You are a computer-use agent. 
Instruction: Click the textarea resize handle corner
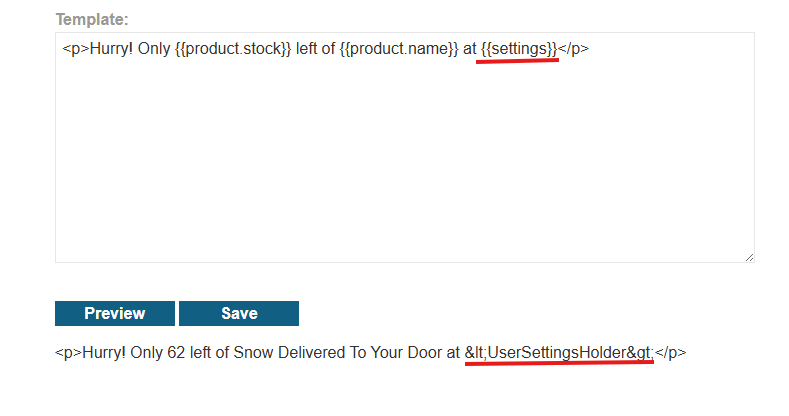click(748, 257)
